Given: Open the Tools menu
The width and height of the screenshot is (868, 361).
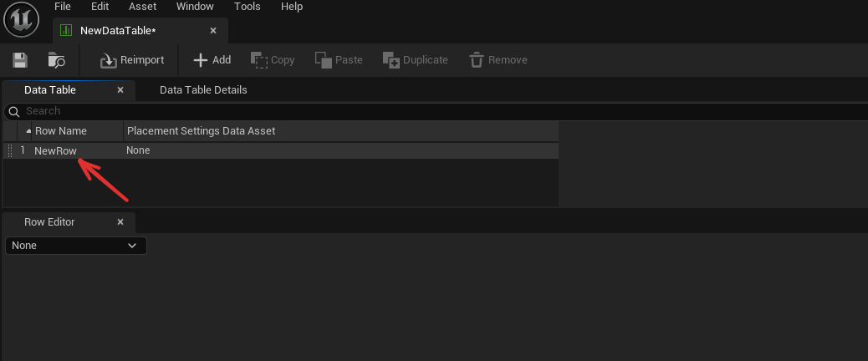Looking at the screenshot, I should coord(248,7).
